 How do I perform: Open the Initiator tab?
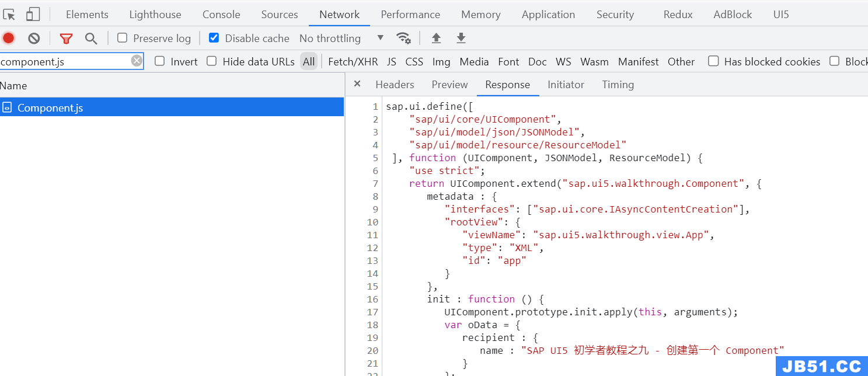tap(566, 85)
